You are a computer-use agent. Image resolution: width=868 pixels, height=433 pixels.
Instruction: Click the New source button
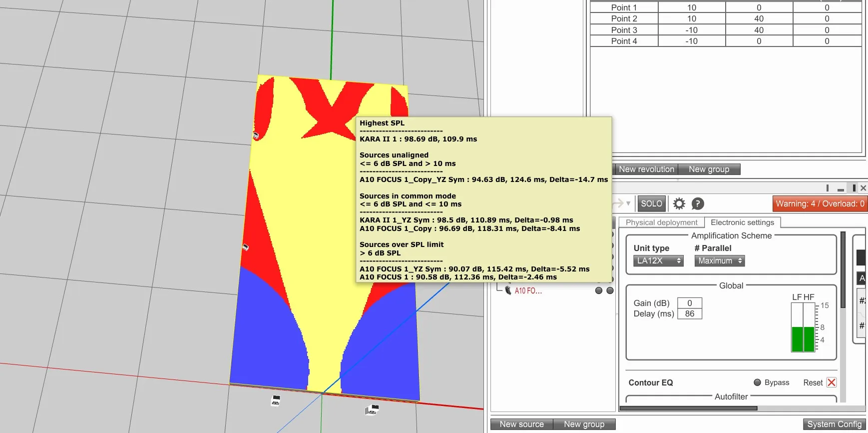point(522,424)
